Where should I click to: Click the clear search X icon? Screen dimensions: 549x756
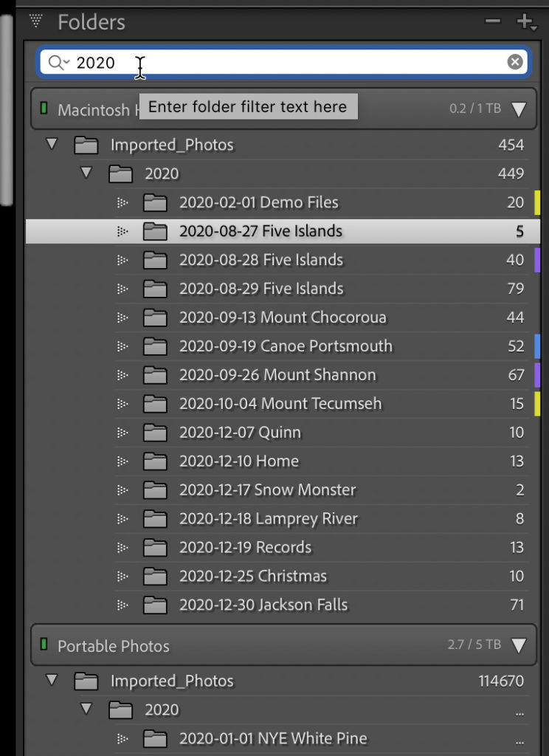515,62
